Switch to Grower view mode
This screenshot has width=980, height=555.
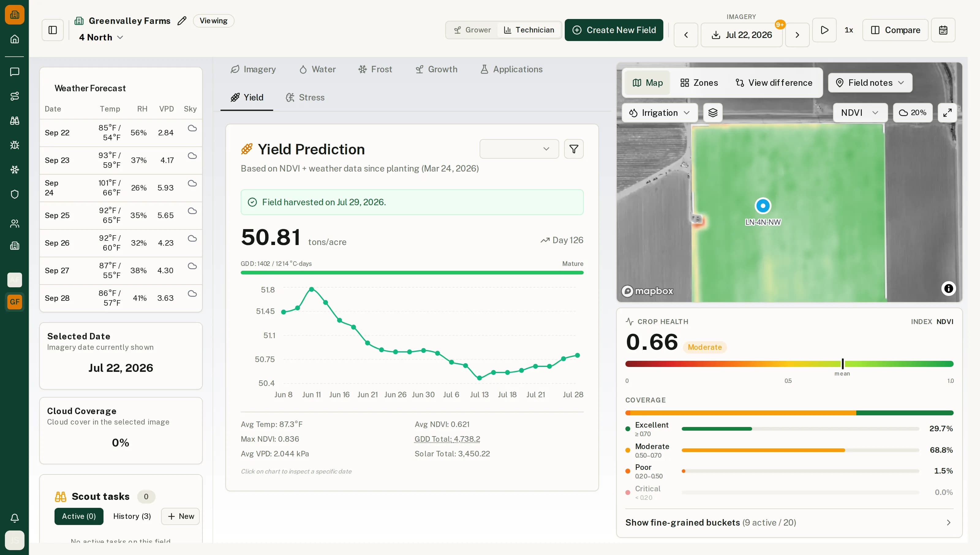[x=472, y=30]
